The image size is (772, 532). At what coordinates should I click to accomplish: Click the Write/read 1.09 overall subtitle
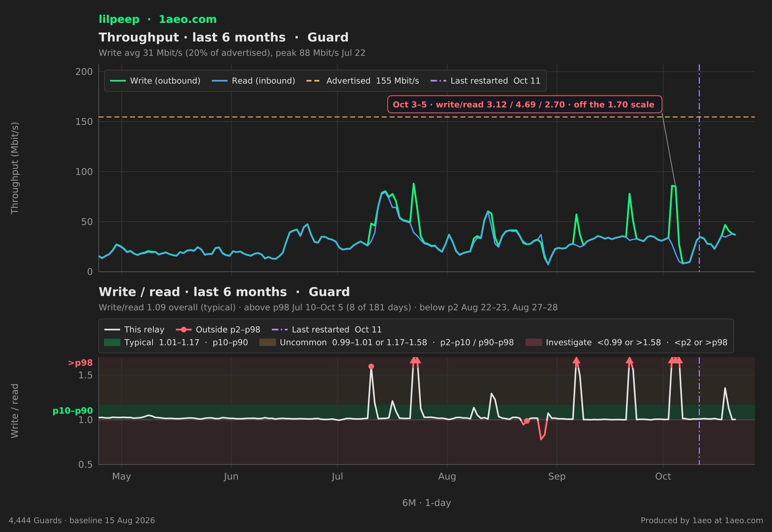(x=328, y=307)
